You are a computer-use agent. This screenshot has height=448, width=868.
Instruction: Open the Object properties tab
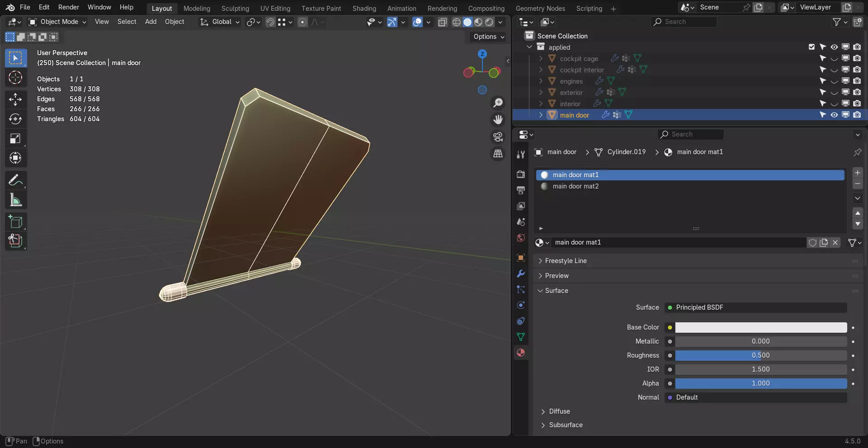(x=521, y=258)
